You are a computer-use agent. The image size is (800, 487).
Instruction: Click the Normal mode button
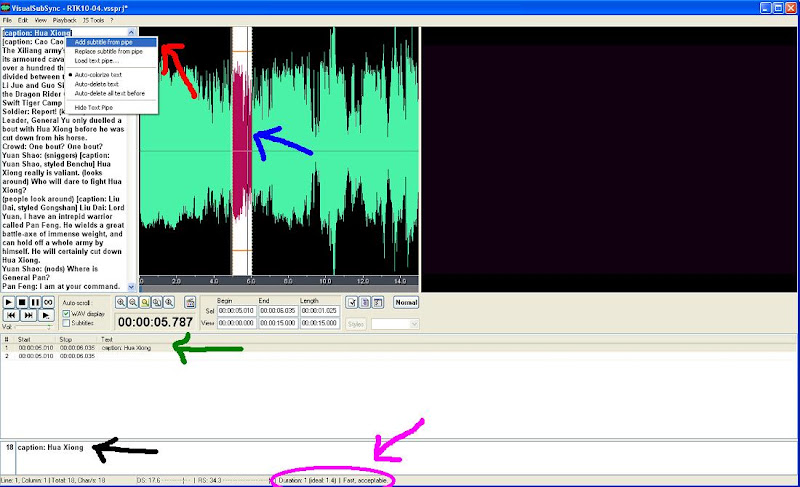coord(406,302)
